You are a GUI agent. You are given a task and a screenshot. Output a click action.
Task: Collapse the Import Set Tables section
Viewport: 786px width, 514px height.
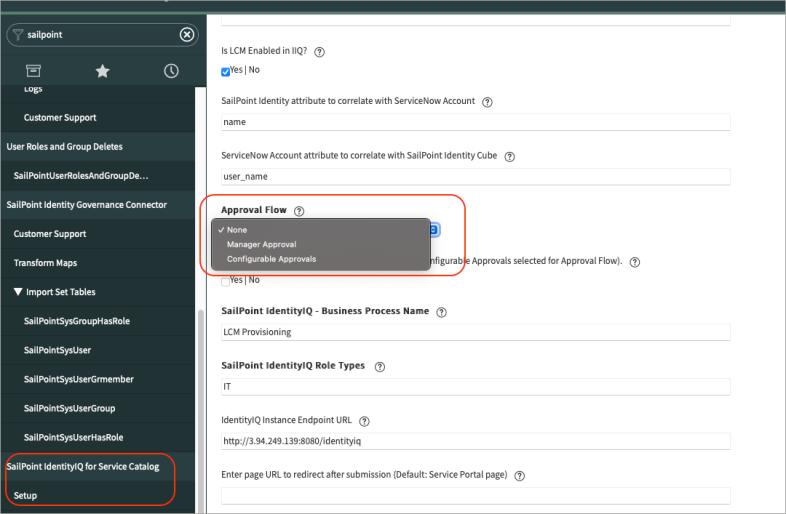pos(18,292)
